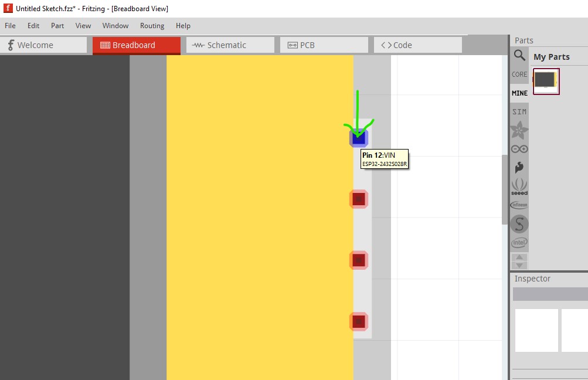Open the Code tab
Viewport: 588px width, 380px height.
click(x=417, y=45)
